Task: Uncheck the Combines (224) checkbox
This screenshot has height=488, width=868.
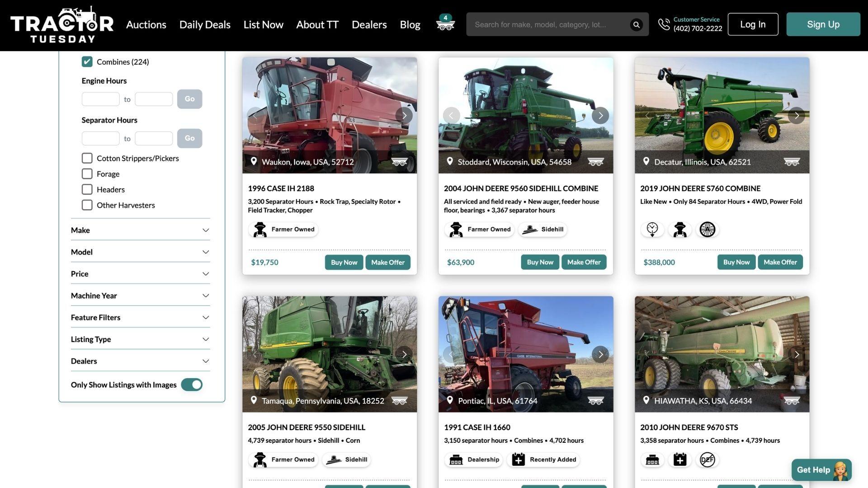Action: pos(87,61)
